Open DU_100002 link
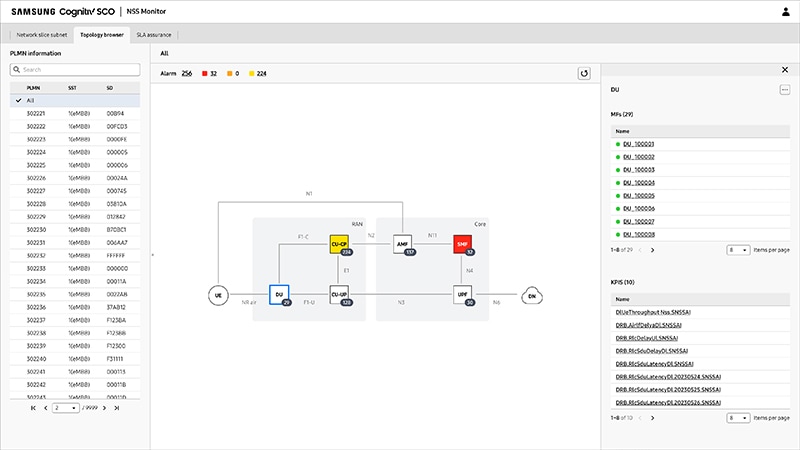800x450 pixels. (x=638, y=157)
